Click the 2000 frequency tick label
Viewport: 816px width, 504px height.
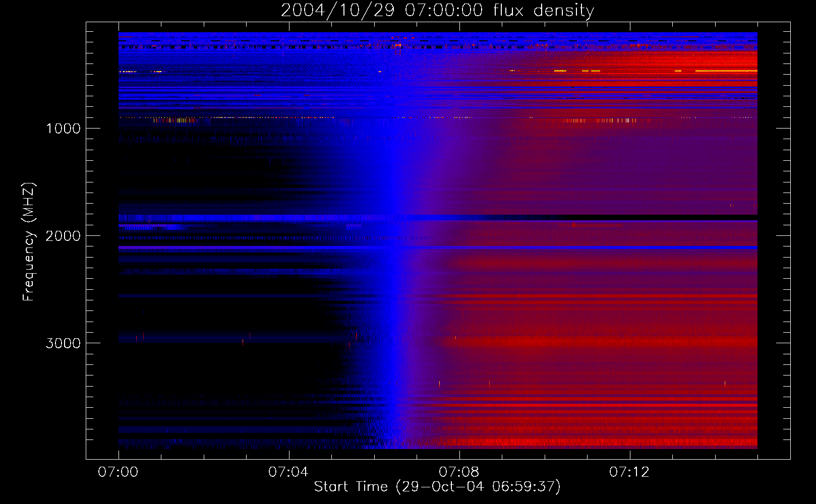[x=63, y=236]
